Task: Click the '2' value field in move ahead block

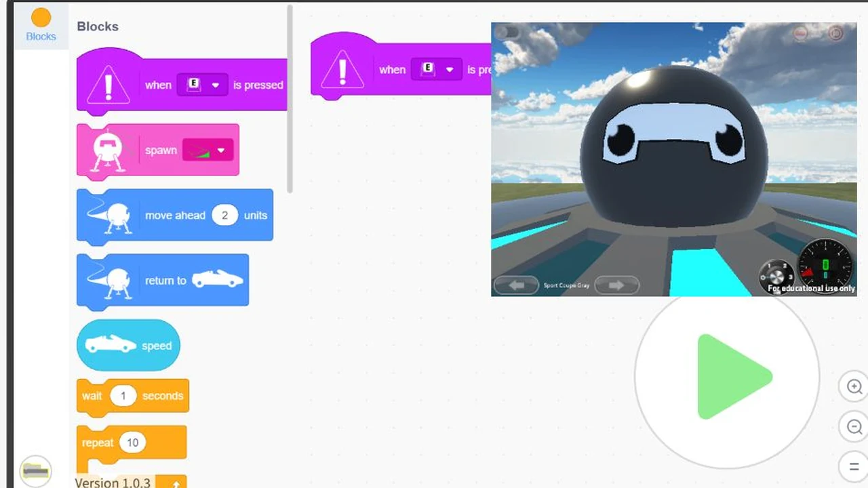Action: (224, 216)
